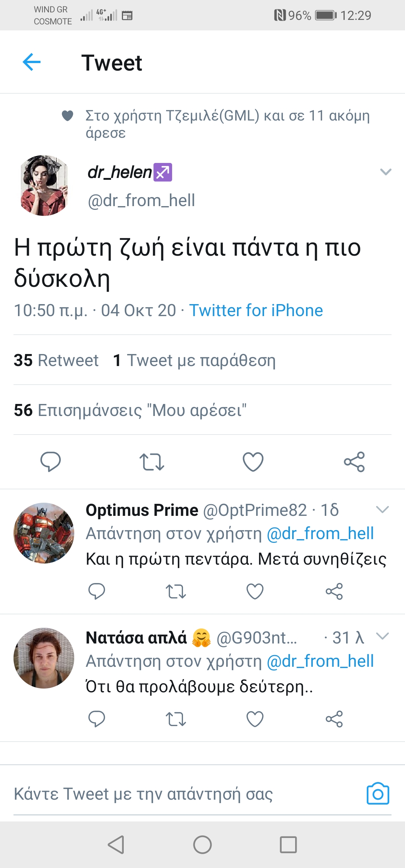Like Optimus Prime's reply
Image resolution: width=405 pixels, height=868 pixels.
[x=255, y=592]
